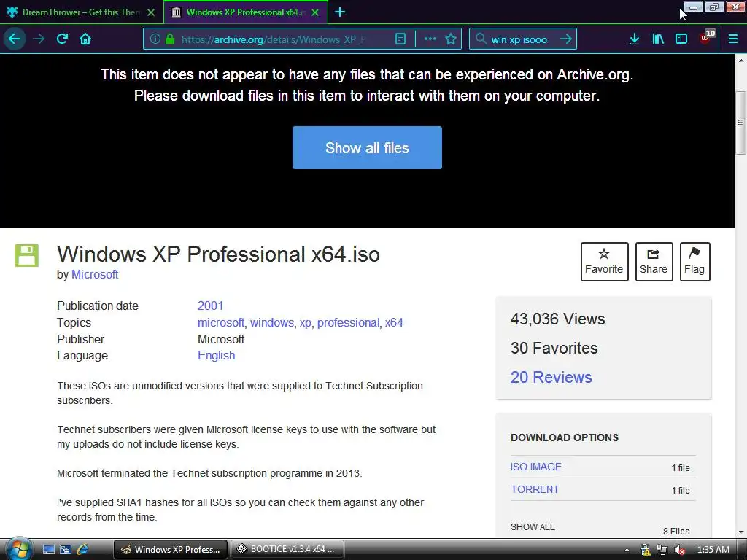The image size is (747, 560).
Task: Click the 1:35 AM clock
Action: coord(713,550)
